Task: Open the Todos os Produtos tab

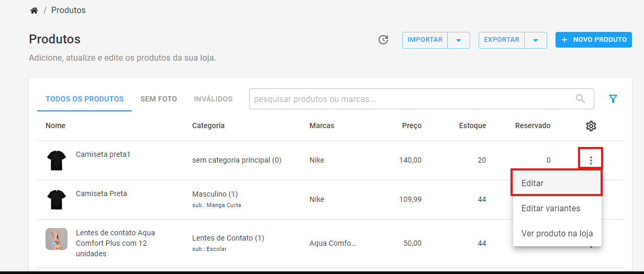Action: point(85,99)
